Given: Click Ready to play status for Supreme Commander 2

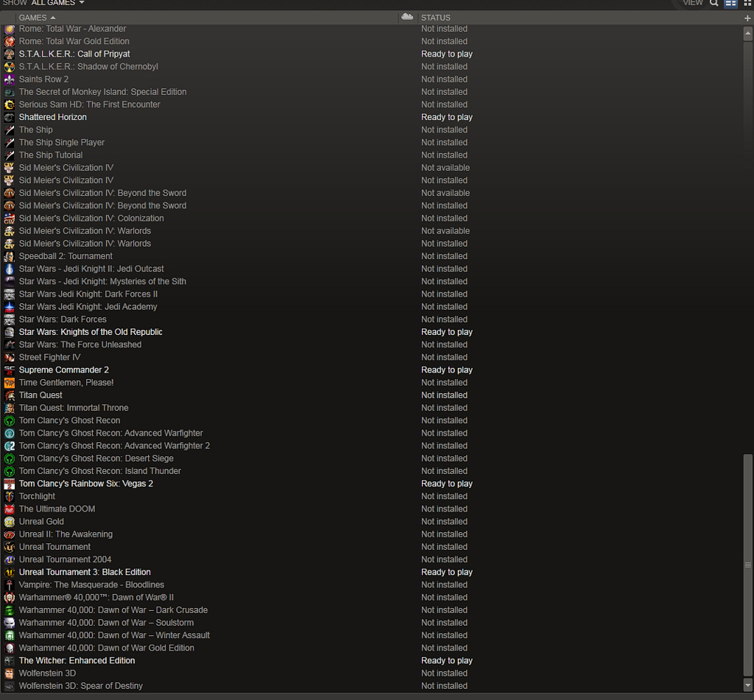Looking at the screenshot, I should [447, 370].
